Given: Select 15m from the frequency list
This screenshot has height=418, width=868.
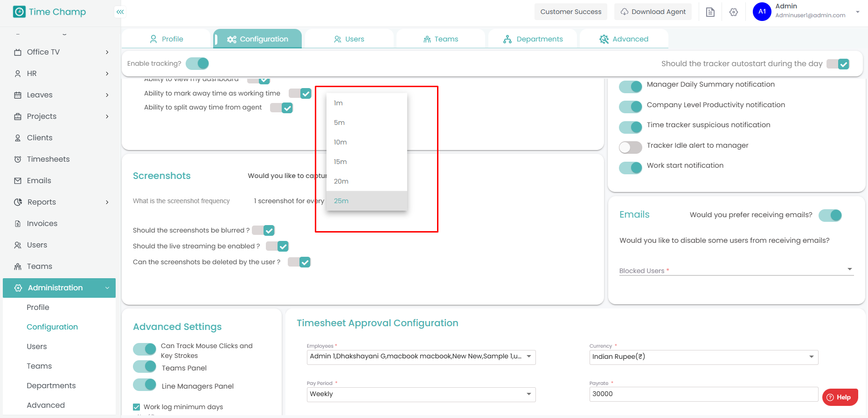Looking at the screenshot, I should click(x=367, y=162).
